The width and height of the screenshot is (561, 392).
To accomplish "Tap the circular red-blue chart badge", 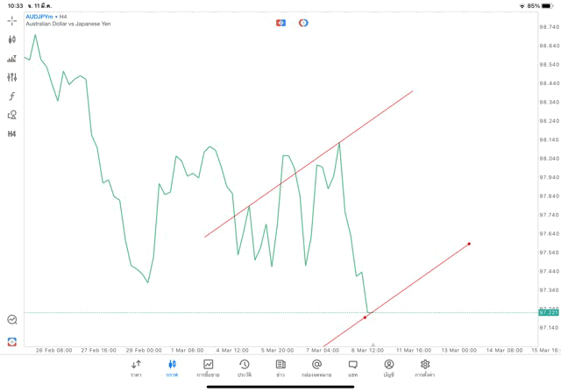I will coord(303,23).
